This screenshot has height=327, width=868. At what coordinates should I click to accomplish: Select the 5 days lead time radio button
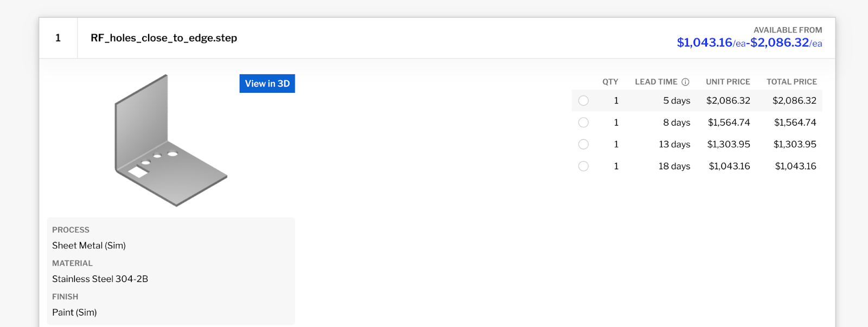point(583,101)
